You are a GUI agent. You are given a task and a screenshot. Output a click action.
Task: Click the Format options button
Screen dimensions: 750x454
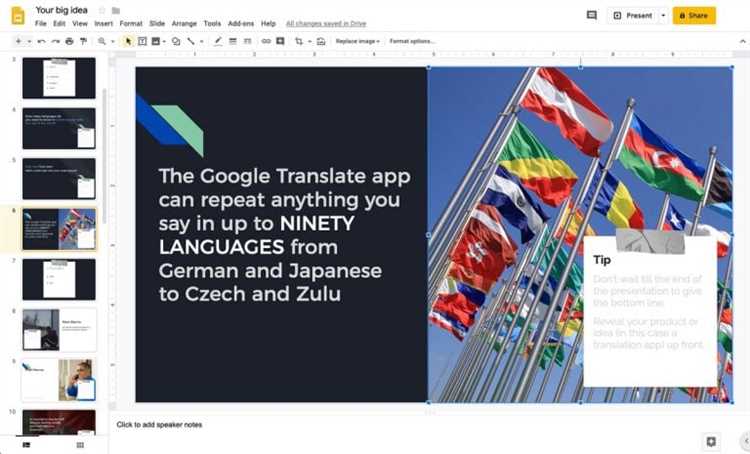coord(412,41)
